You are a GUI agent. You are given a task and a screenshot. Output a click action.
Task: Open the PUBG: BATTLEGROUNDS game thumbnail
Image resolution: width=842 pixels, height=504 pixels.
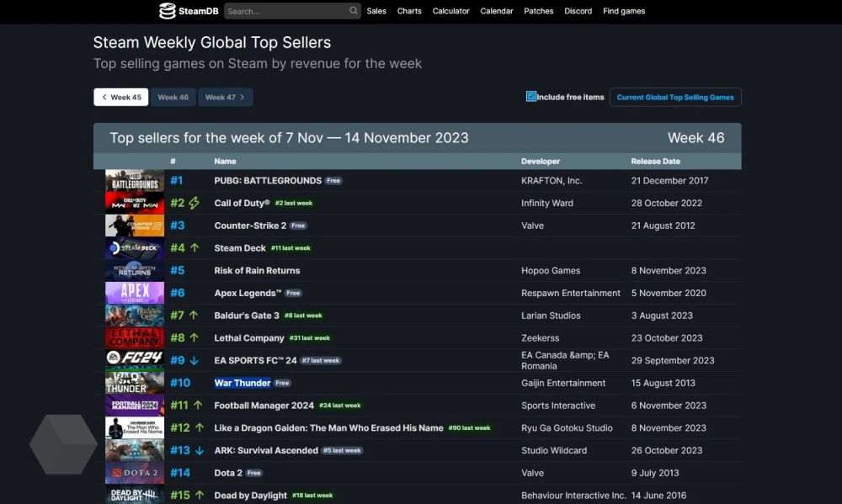coord(135,181)
